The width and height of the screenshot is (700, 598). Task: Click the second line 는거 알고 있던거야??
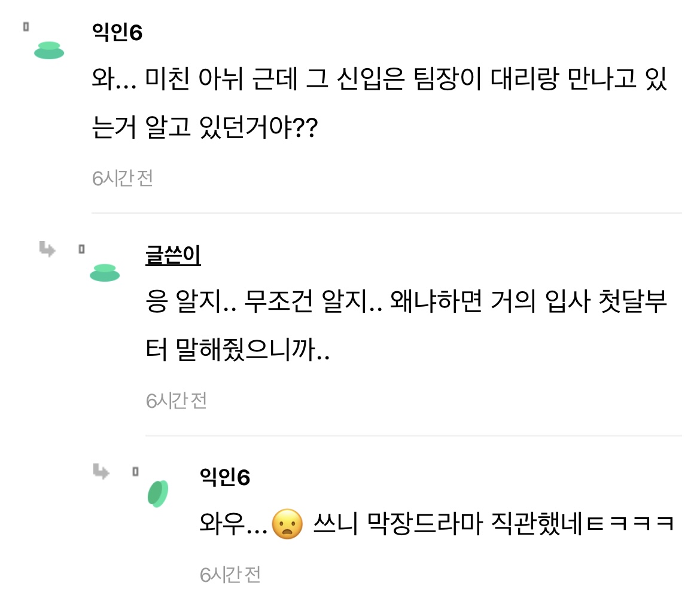(x=205, y=127)
